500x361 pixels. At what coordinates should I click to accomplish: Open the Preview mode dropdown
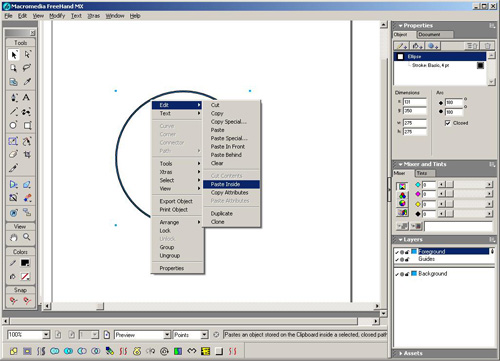point(167,335)
